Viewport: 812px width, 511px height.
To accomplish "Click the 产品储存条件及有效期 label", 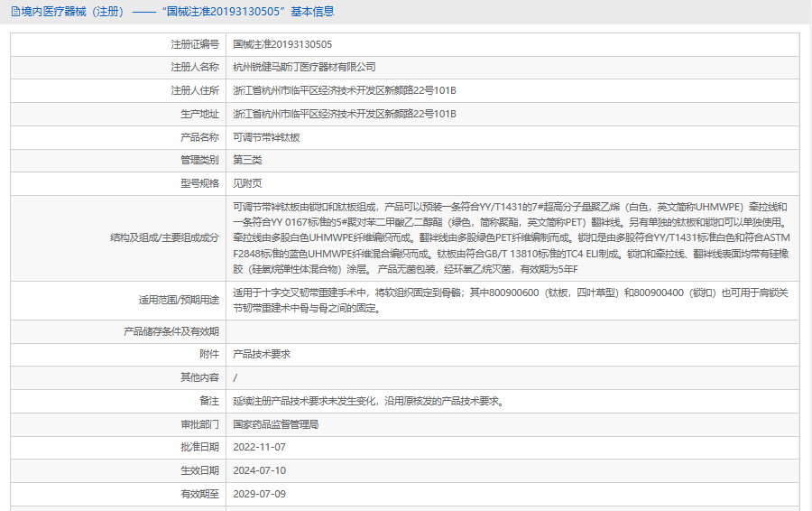I will point(171,331).
